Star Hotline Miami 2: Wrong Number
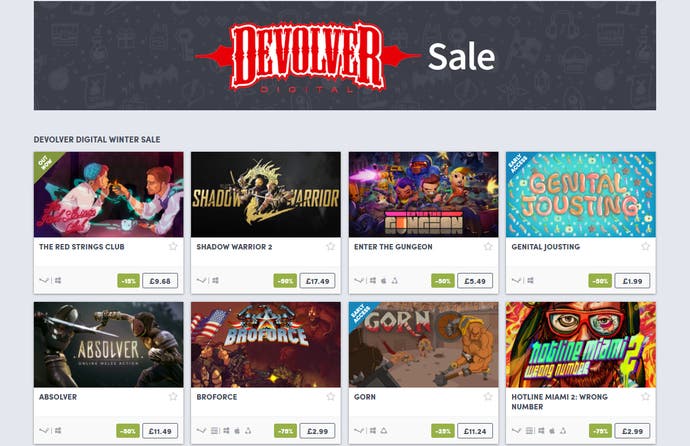This screenshot has width=690, height=446. click(646, 396)
